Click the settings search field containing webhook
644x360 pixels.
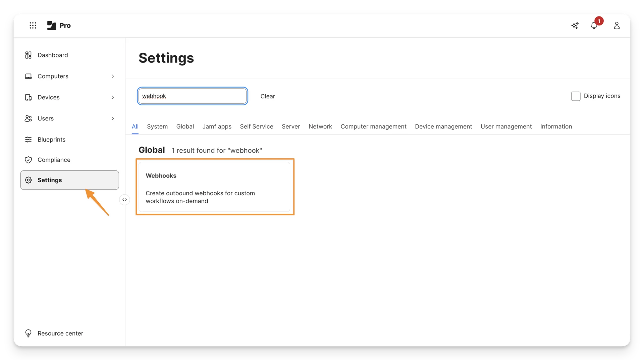click(193, 96)
